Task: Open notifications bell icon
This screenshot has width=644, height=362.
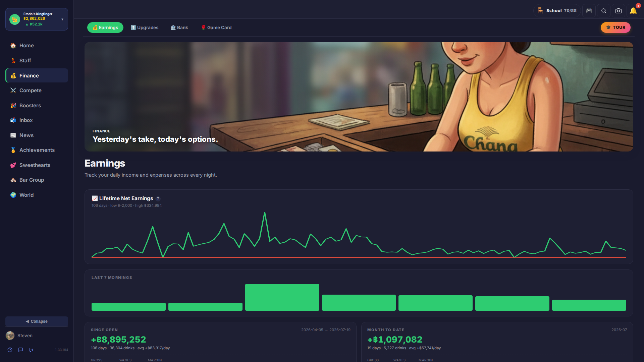Action: pos(633,11)
